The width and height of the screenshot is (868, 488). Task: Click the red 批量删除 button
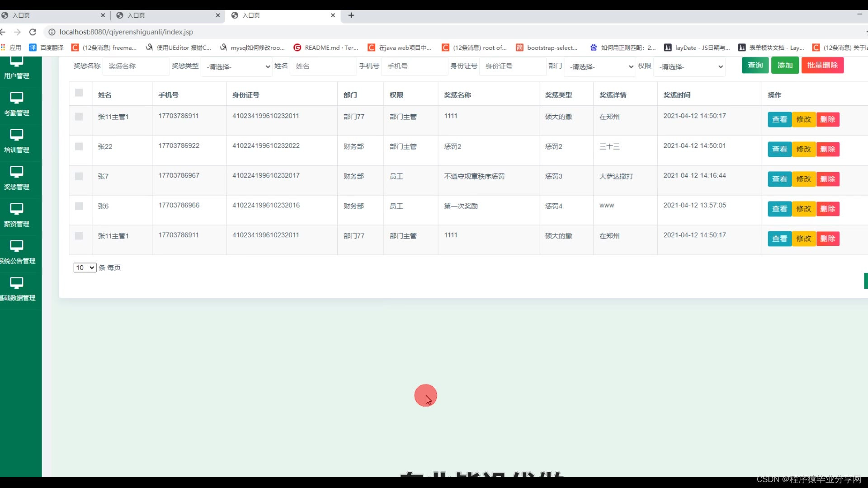[x=822, y=66]
